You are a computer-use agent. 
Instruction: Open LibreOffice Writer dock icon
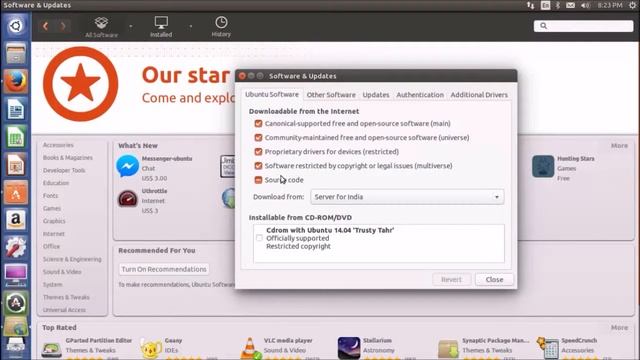[16, 109]
